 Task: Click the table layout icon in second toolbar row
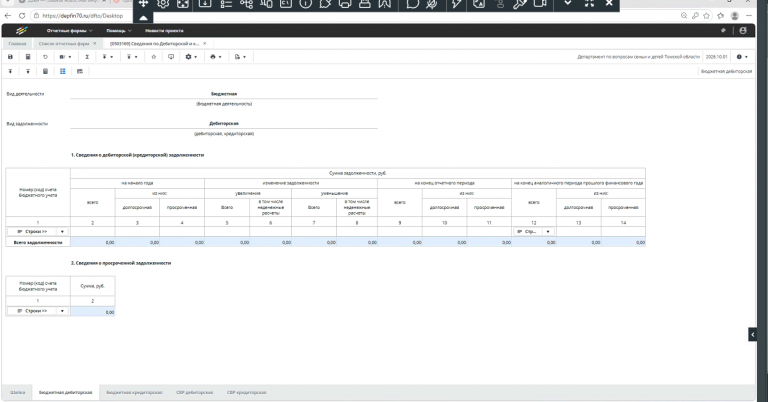[80, 71]
